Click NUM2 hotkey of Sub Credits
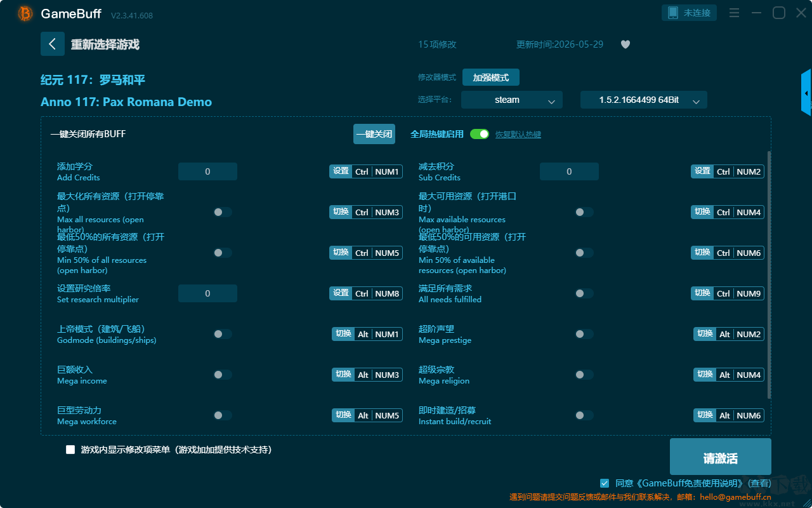This screenshot has height=508, width=812. pos(749,171)
